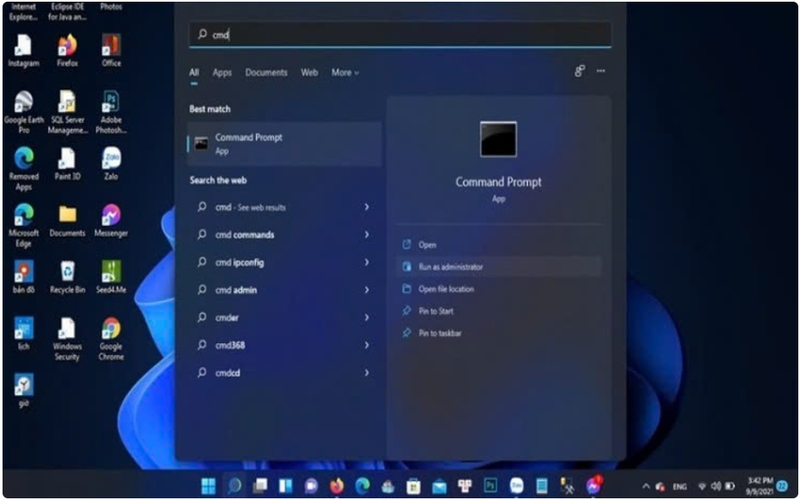Open the 'lịch' calendar desktop shortcut
The height and width of the screenshot is (500, 800).
pos(23,334)
